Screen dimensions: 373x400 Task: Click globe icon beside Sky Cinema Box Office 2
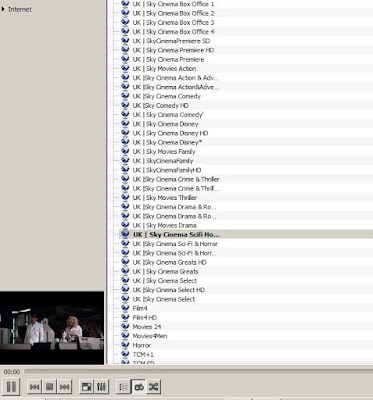pos(125,13)
